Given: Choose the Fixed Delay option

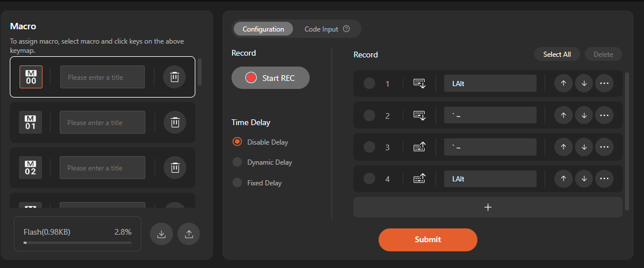Looking at the screenshot, I should [237, 183].
